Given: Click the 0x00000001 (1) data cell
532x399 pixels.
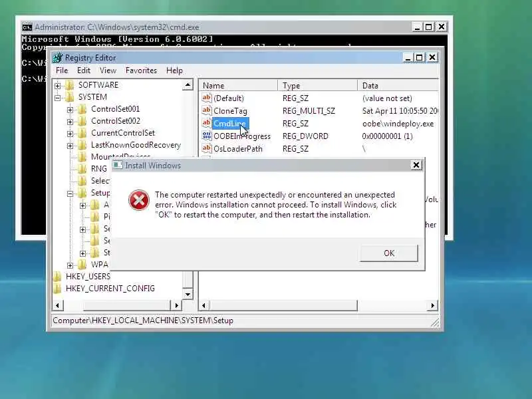Looking at the screenshot, I should point(387,136).
